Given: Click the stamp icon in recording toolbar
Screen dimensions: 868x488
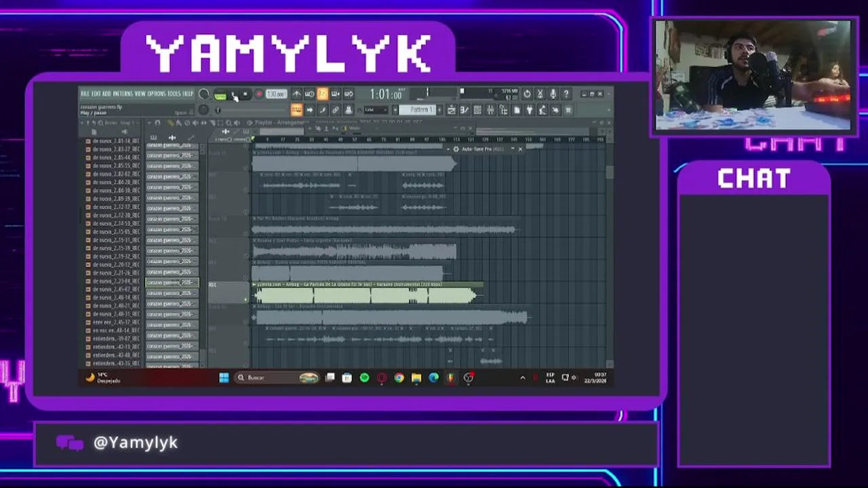Looking at the screenshot, I should [x=349, y=110].
